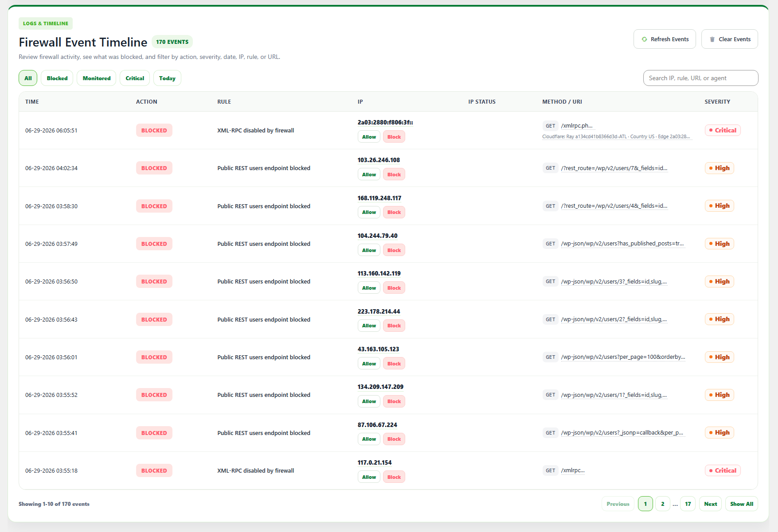Click the High severity badge at 04:02:34
This screenshot has width=778, height=532.
[x=719, y=168]
